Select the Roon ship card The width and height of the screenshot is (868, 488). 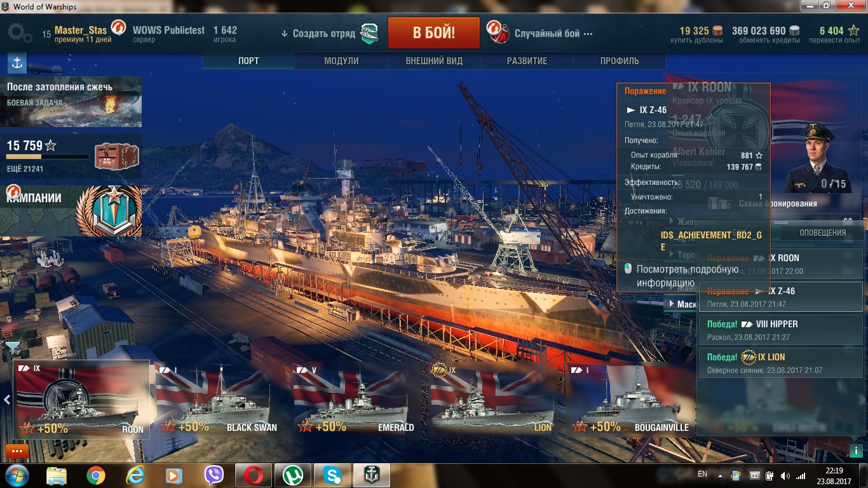(x=81, y=399)
